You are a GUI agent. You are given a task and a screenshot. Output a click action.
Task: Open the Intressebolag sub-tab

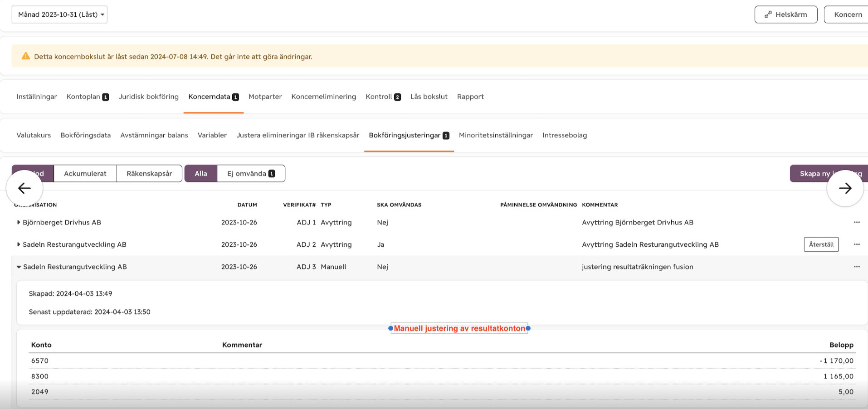pos(565,135)
